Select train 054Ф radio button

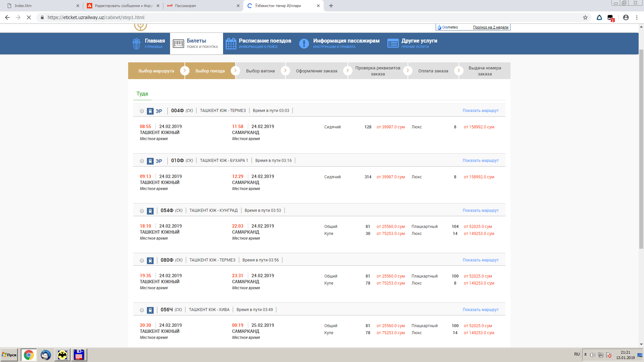coord(142,211)
